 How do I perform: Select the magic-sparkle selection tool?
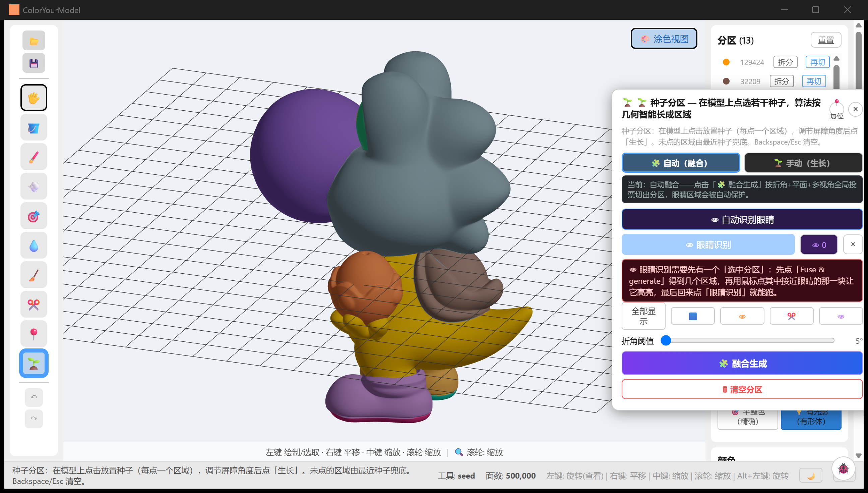(x=34, y=186)
